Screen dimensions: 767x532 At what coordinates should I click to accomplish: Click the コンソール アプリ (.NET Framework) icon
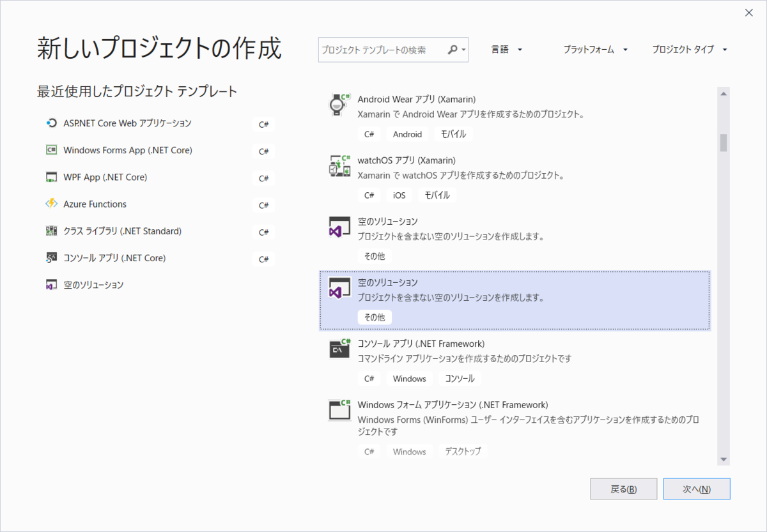[x=339, y=349]
